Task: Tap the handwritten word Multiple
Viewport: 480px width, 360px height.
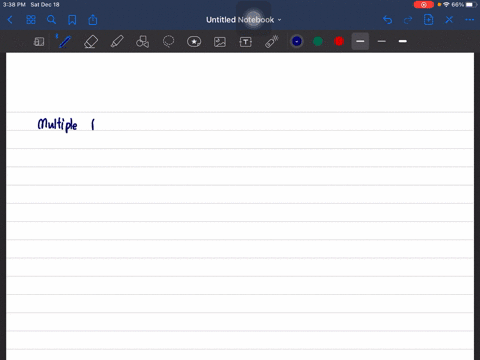Action: [x=57, y=125]
